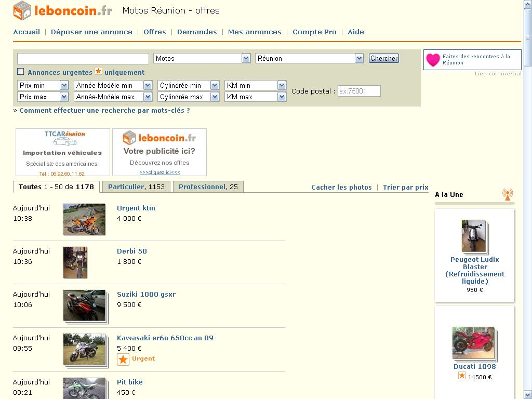Screen dimensions: 532x399
Task: Click the Code postal input field
Action: pyautogui.click(x=359, y=91)
